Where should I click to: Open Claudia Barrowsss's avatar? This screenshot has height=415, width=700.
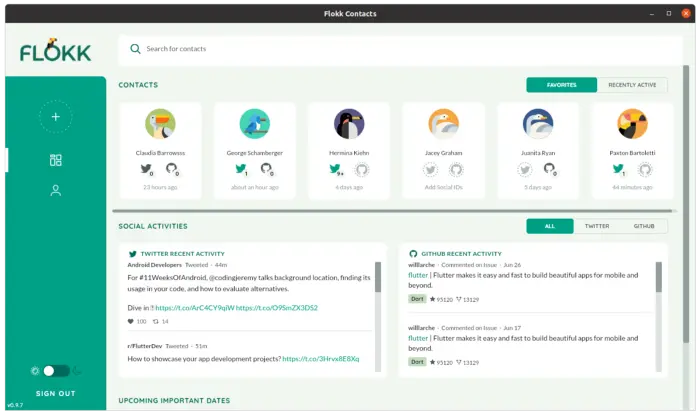pos(160,124)
